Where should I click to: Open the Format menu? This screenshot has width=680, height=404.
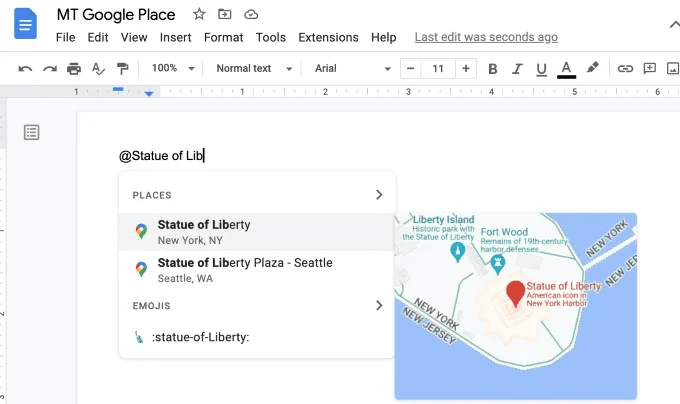click(223, 38)
